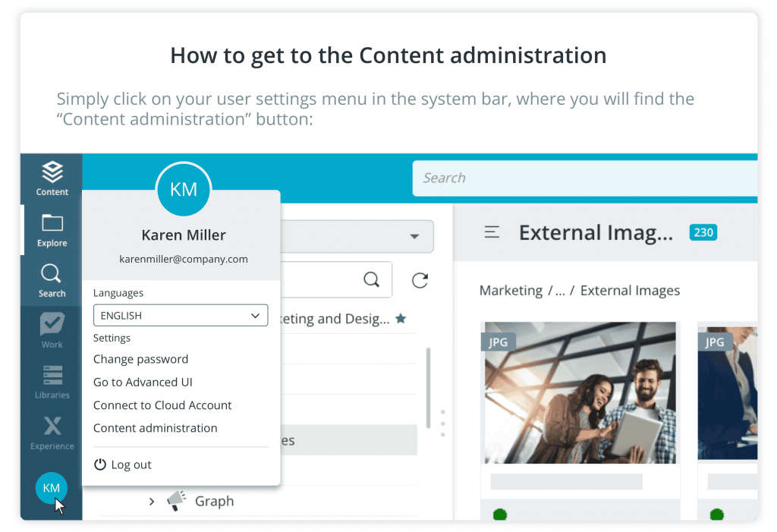Open the dropdown arrow above the tree
Image resolution: width=777 pixels, height=532 pixels.
tap(414, 236)
